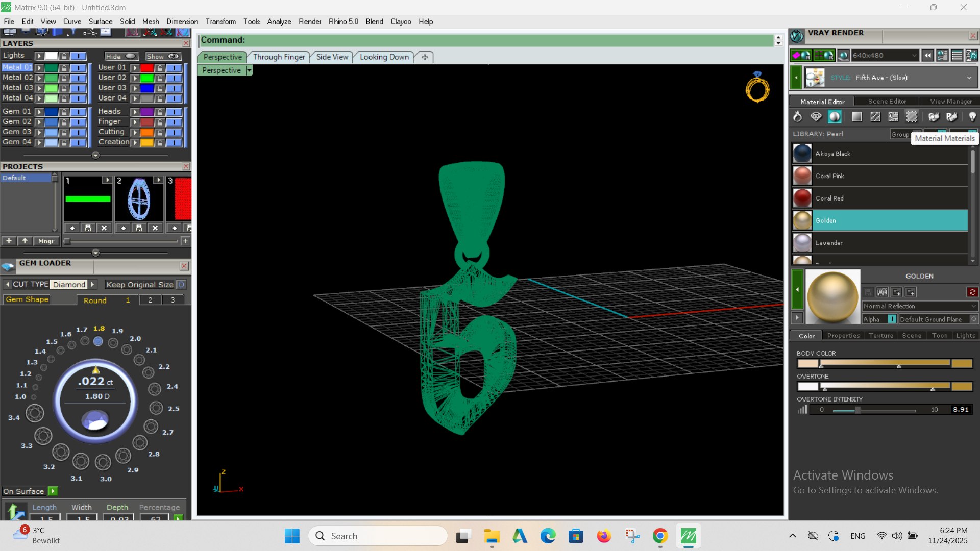Select the 3.4 mm gem size circle
The height and width of the screenshot is (551, 980).
(35, 413)
